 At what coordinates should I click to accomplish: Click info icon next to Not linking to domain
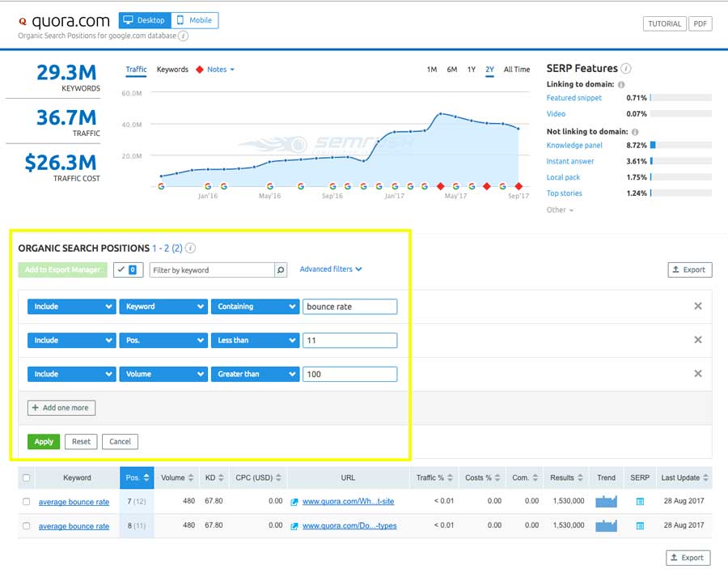tap(635, 132)
